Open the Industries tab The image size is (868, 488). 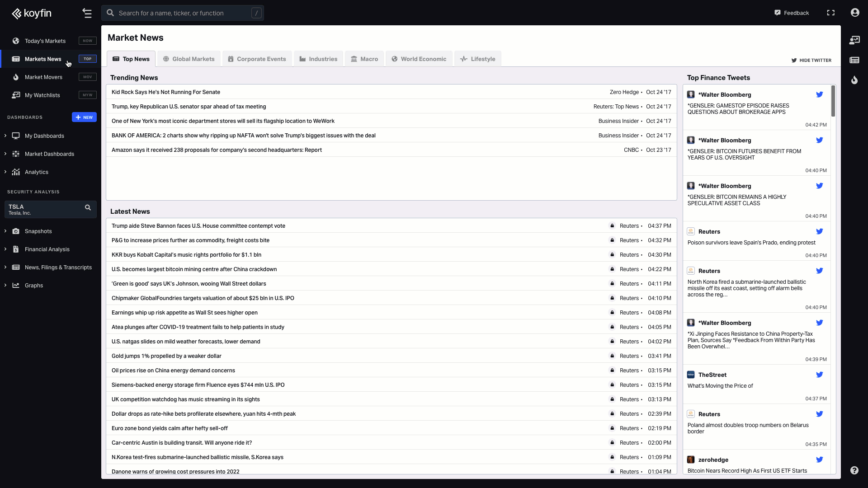pyautogui.click(x=318, y=59)
